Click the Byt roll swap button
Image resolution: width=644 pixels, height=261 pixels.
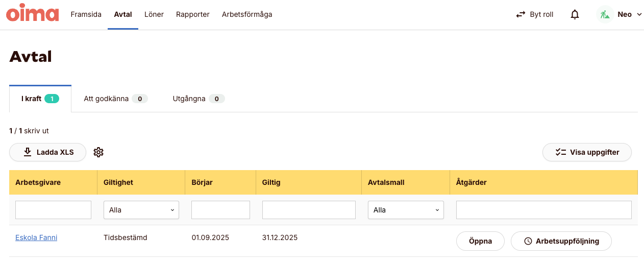534,15
